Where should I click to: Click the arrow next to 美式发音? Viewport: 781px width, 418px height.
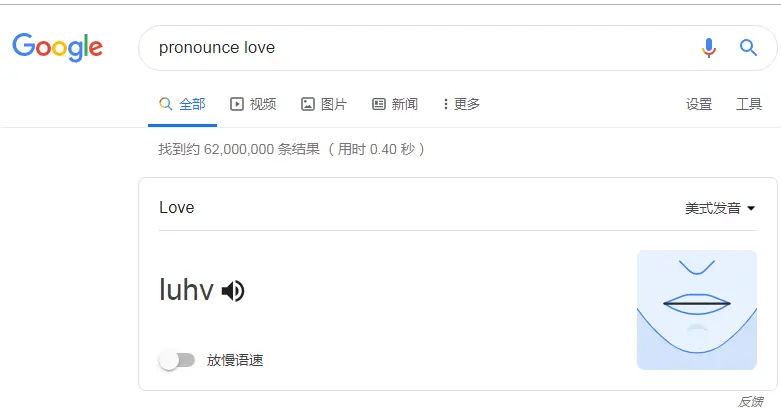click(751, 208)
